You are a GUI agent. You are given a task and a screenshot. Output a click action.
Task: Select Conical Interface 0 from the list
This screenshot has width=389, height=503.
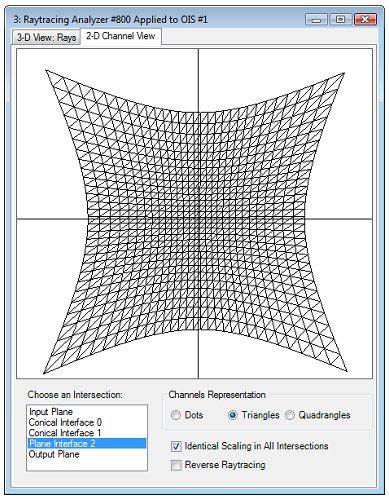coord(65,422)
